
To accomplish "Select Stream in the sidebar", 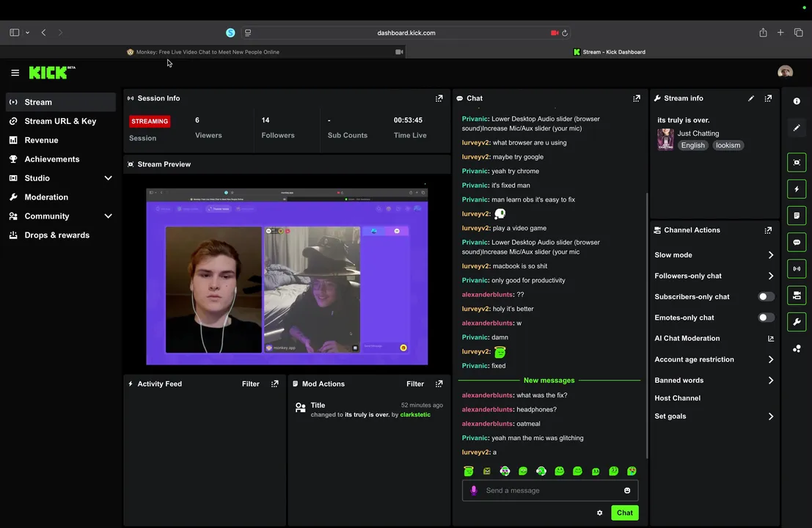I will [61, 103].
